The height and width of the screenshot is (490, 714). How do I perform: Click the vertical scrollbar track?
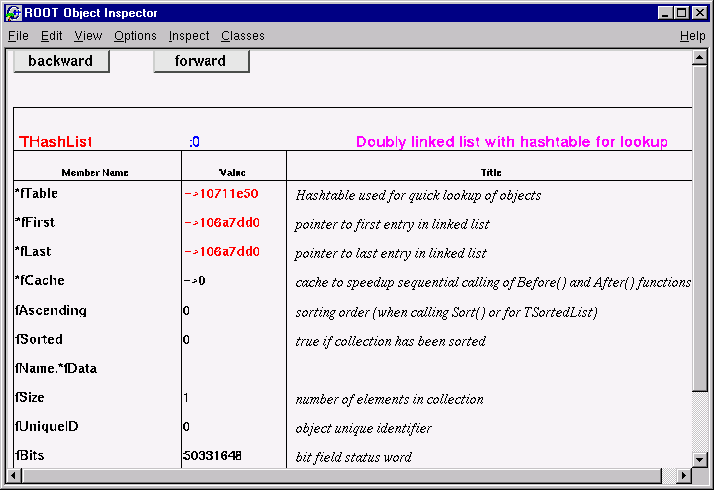coord(700,420)
